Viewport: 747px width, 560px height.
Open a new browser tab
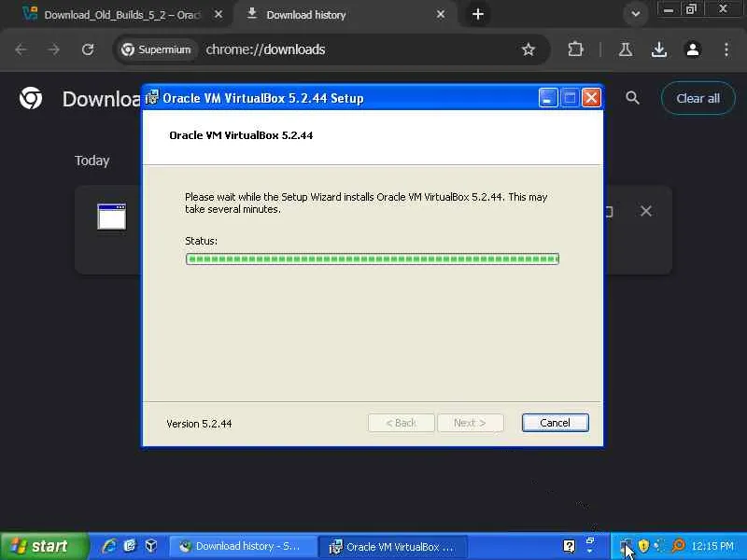pyautogui.click(x=478, y=15)
